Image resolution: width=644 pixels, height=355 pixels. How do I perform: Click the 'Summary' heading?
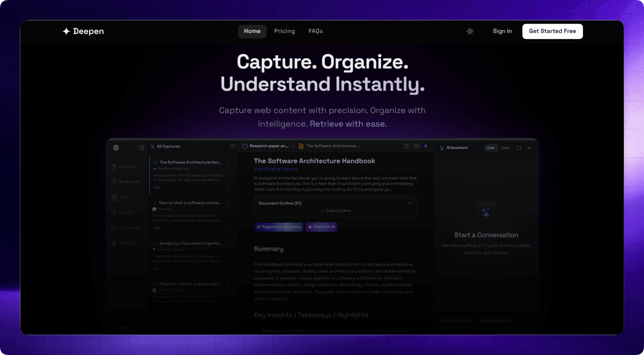tap(269, 249)
